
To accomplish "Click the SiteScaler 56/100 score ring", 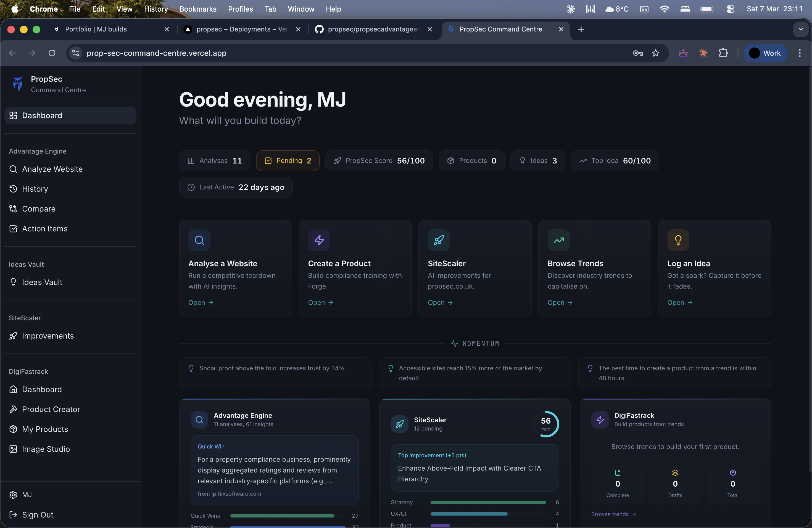I will click(546, 424).
